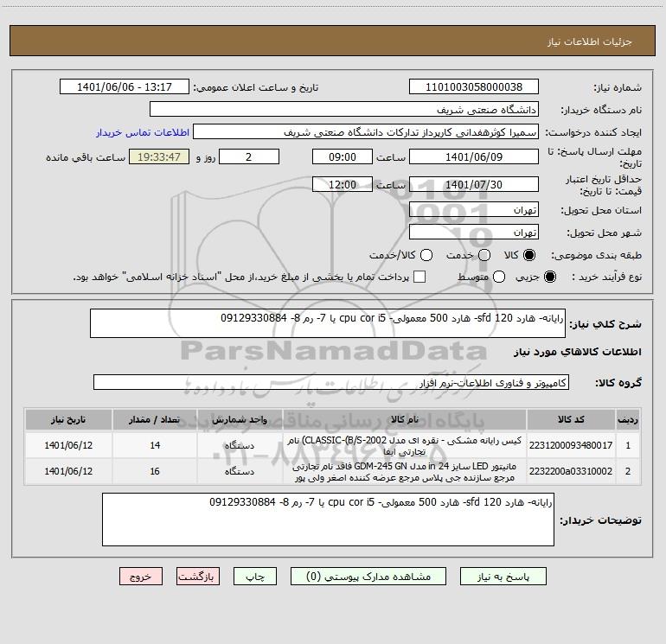Click the جزئیات اطلاعات نیاز header title
This screenshot has width=666, height=644.
590,41
